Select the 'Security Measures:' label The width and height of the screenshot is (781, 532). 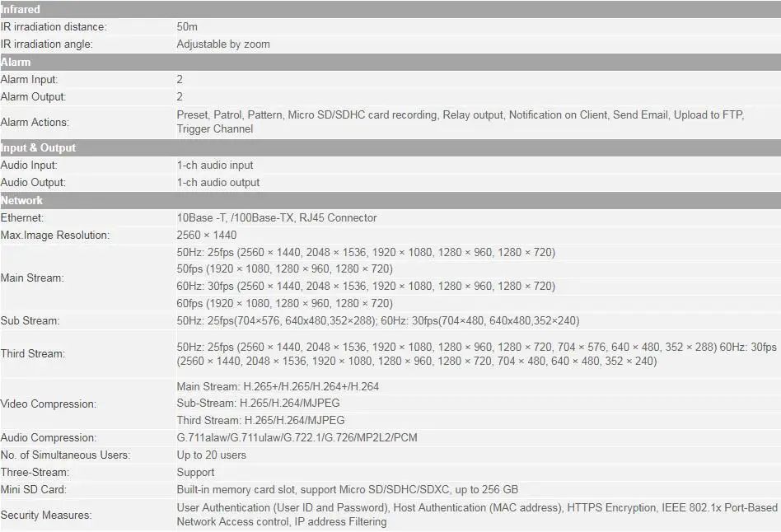(46, 515)
